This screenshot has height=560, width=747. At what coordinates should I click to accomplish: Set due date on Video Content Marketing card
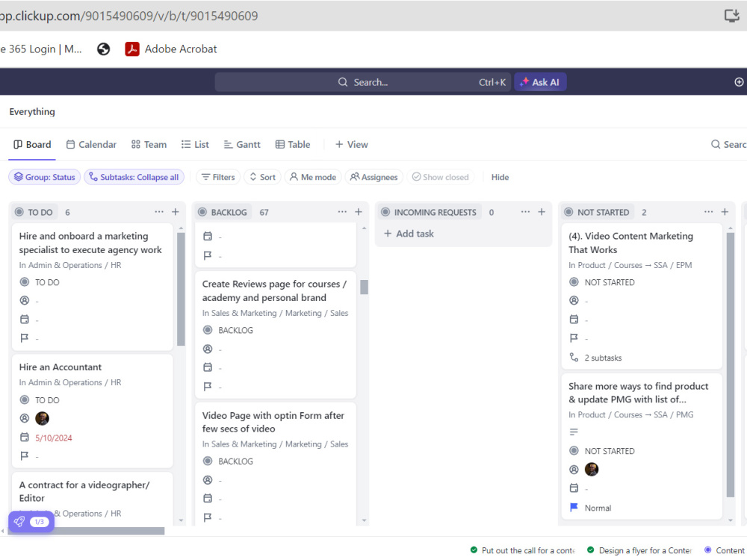574,320
